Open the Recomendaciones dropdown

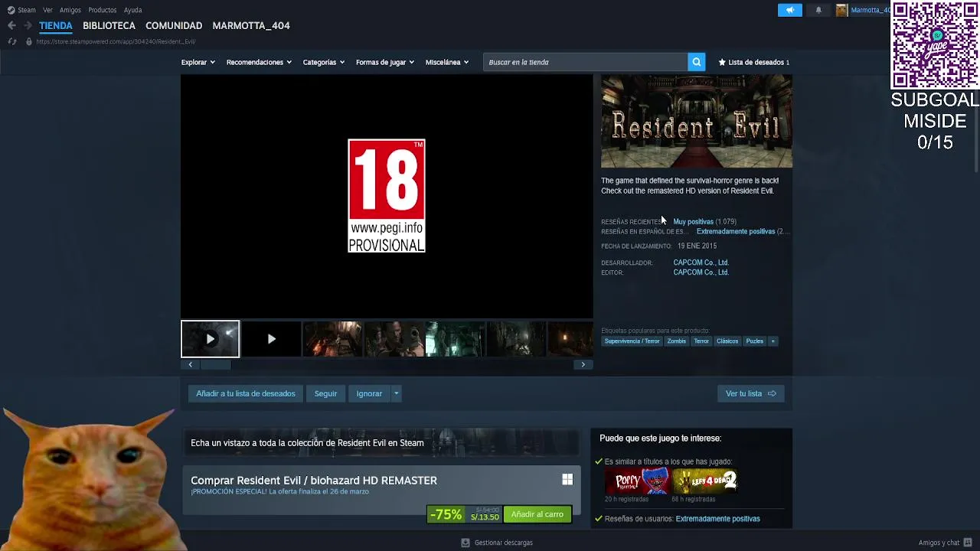259,62
